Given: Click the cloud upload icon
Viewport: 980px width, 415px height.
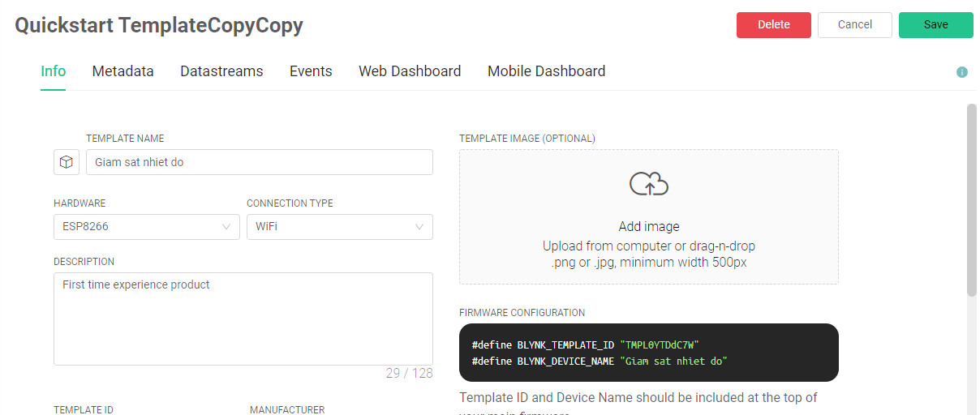Looking at the screenshot, I should click(x=649, y=184).
